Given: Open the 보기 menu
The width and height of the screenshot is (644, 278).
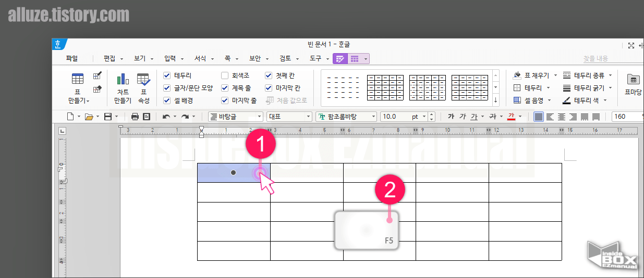Looking at the screenshot, I should 143,59.
